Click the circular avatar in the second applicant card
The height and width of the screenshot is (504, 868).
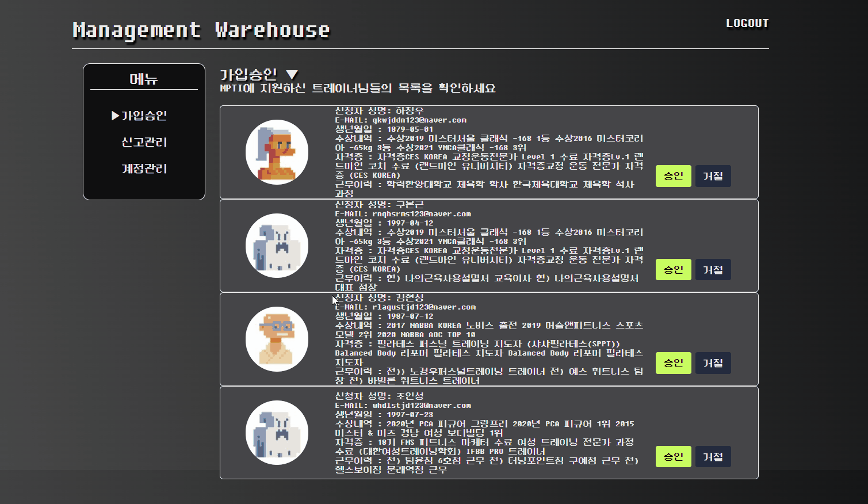click(x=277, y=245)
